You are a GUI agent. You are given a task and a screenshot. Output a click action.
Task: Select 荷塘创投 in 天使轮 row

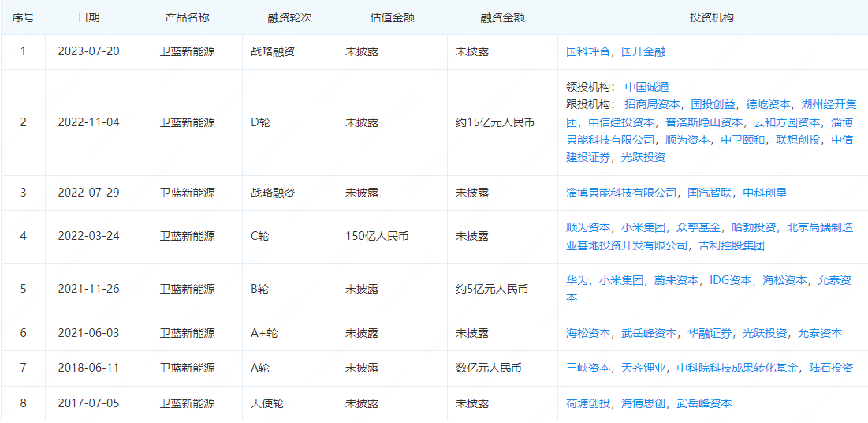pos(588,403)
